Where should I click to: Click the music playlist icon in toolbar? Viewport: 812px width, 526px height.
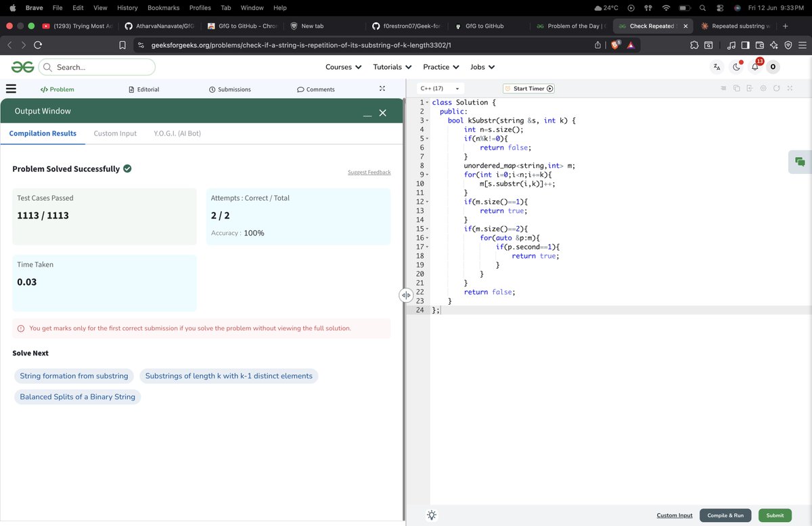tap(731, 45)
